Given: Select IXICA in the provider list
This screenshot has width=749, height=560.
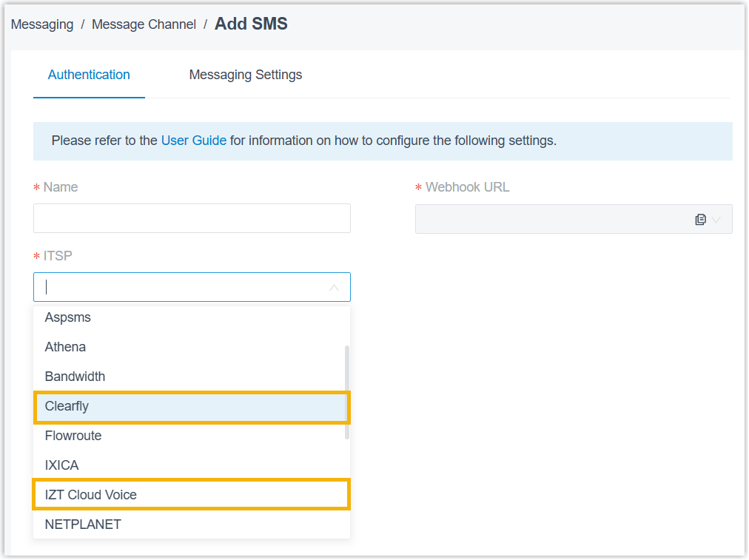Looking at the screenshot, I should (x=192, y=465).
